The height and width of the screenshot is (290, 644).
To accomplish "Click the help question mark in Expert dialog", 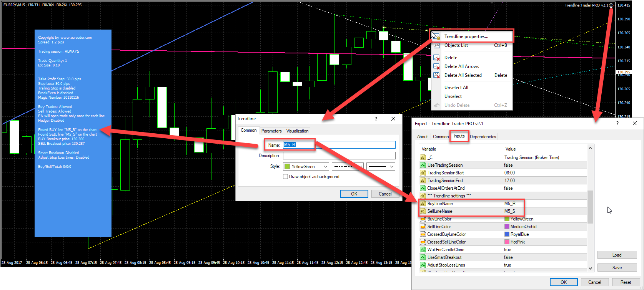I will pyautogui.click(x=617, y=123).
